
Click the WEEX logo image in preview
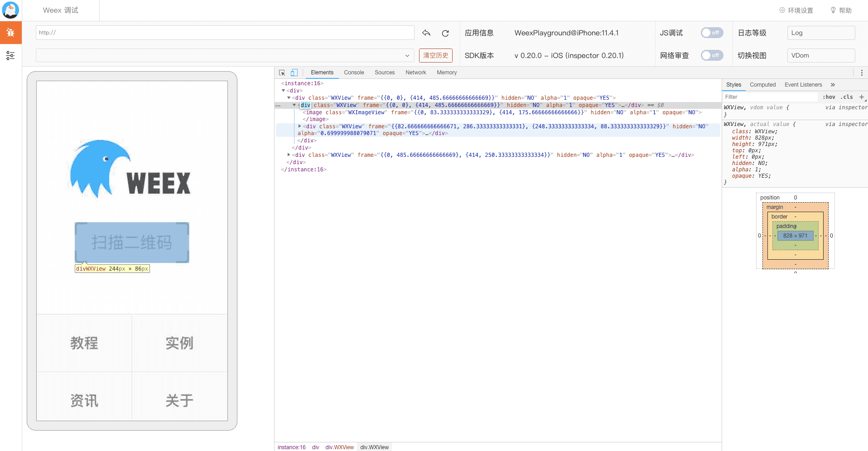[130, 169]
